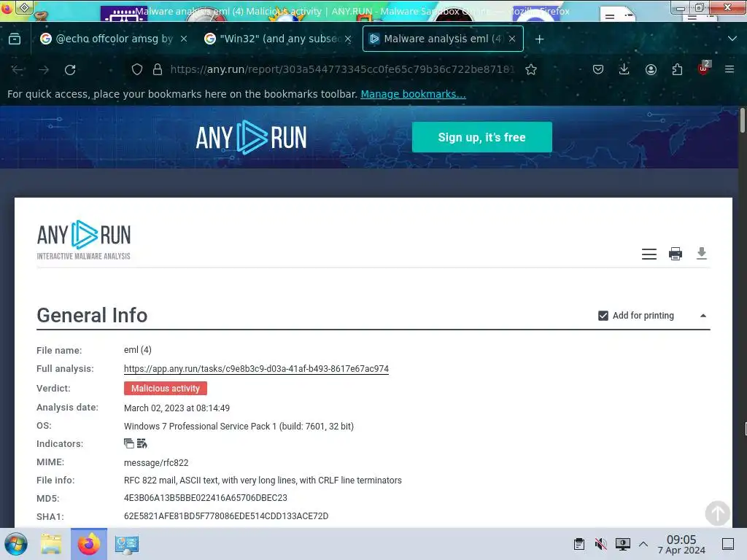Open Windows Start menu
Screen dimensions: 747x560
click(16, 544)
